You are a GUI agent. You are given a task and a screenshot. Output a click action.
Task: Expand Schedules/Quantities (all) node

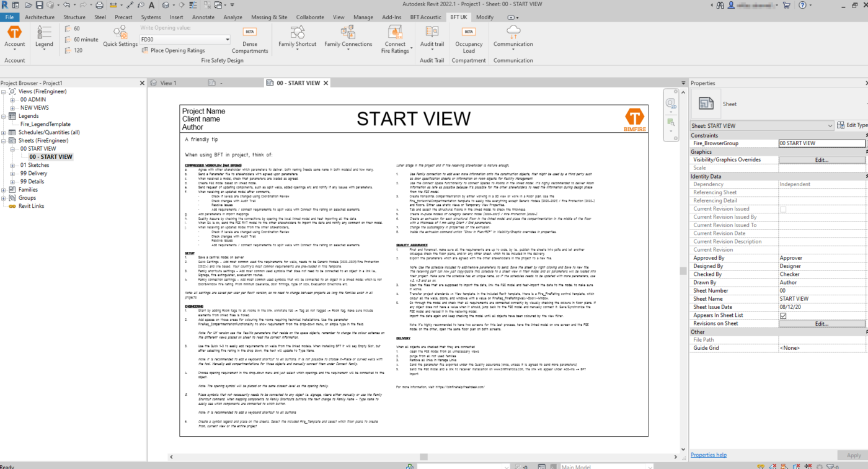[4, 132]
